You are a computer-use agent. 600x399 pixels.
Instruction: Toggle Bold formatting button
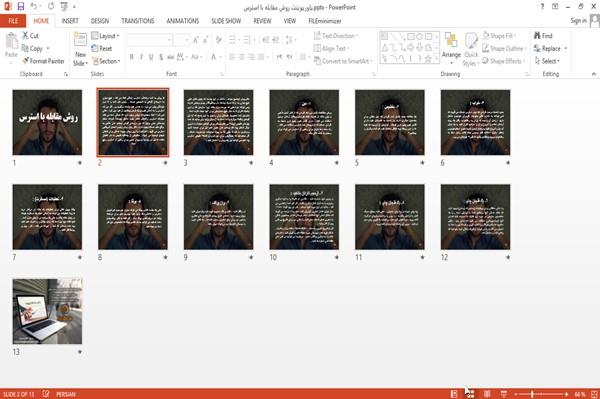point(132,57)
